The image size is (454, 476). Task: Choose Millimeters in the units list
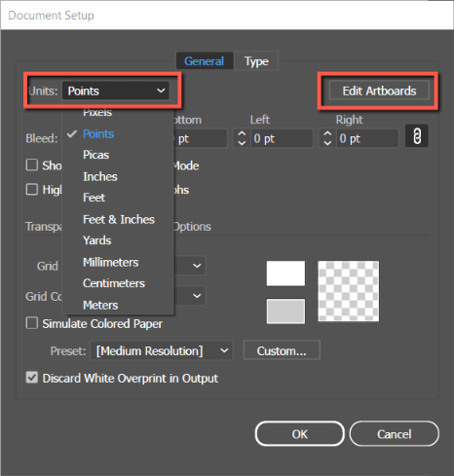[x=111, y=262]
